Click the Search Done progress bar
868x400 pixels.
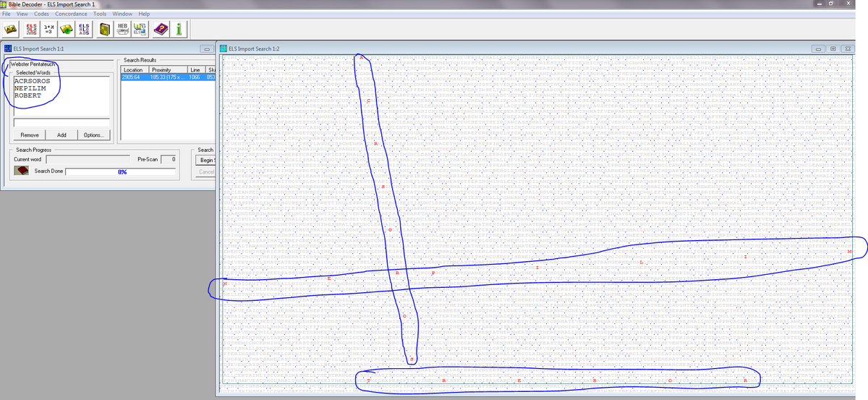click(x=122, y=171)
